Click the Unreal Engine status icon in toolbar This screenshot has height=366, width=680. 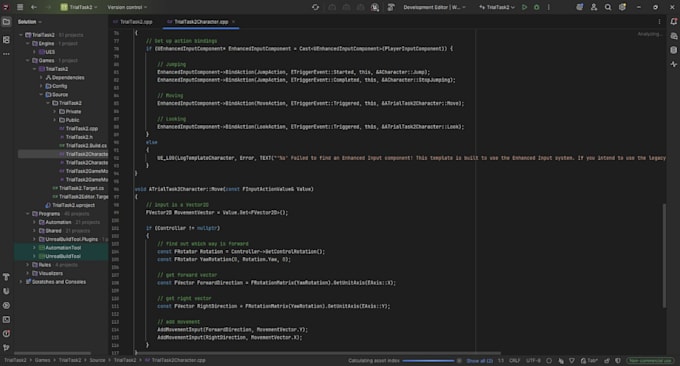point(375,7)
